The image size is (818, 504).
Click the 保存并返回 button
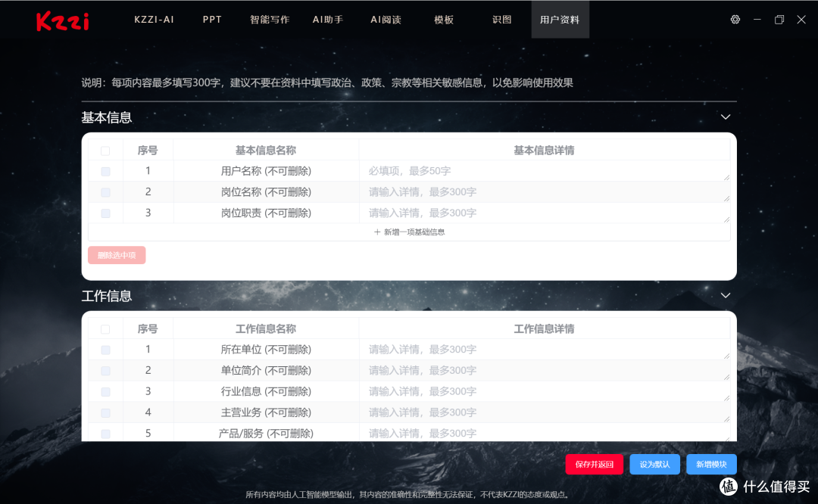(595, 464)
